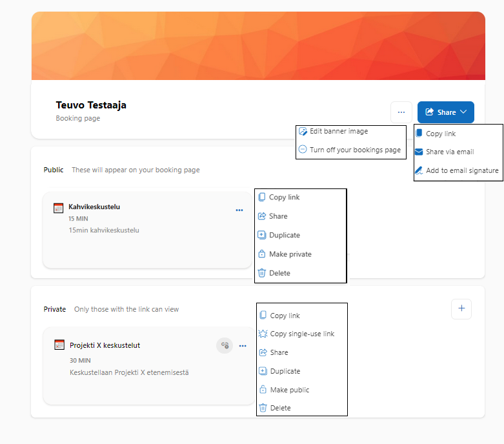Click the orange banner image

(x=258, y=46)
